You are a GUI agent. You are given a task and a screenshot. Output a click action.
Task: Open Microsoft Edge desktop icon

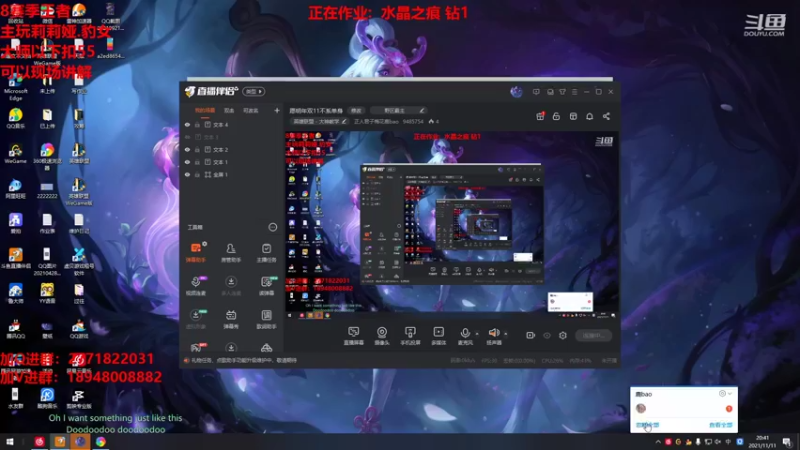pyautogui.click(x=15, y=88)
